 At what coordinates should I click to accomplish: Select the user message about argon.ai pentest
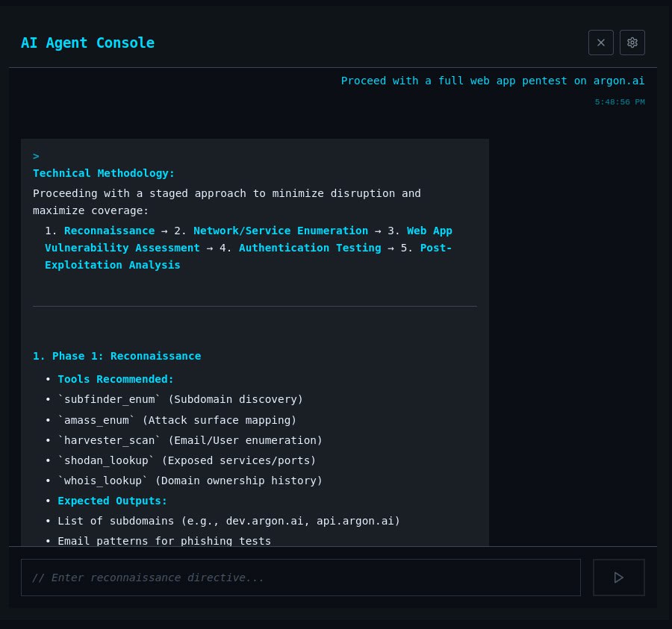[493, 81]
